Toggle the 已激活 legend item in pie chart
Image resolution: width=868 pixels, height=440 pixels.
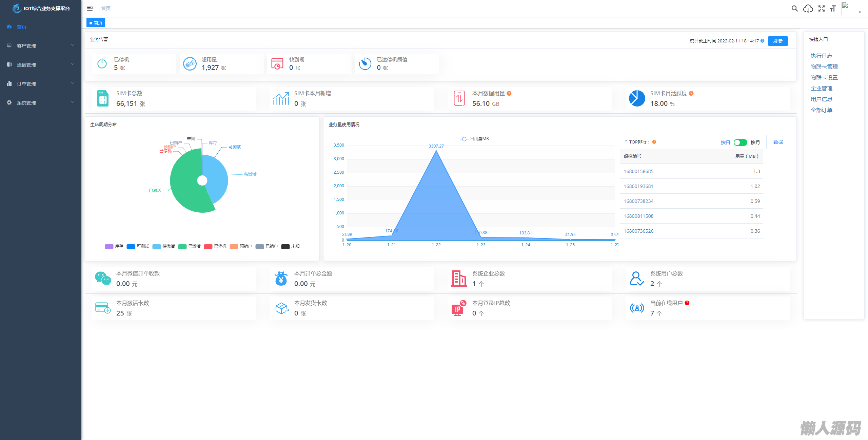pos(189,246)
